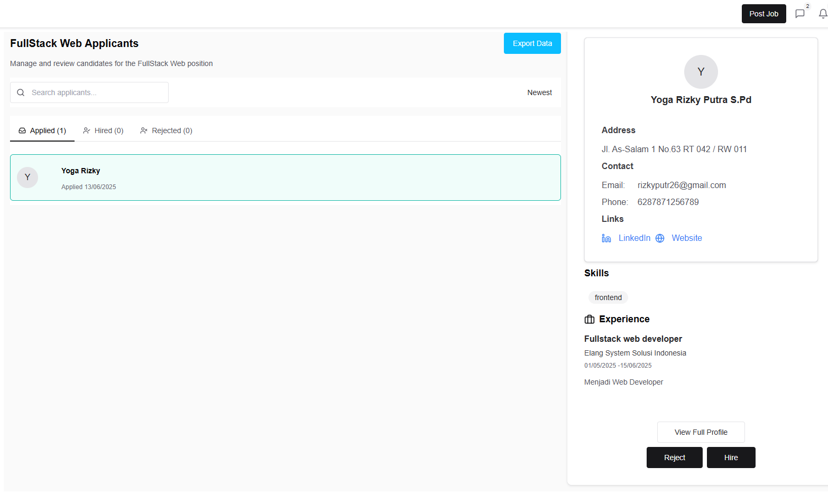The width and height of the screenshot is (828, 504).
Task: Click the envelope icon on Applied tab
Action: point(22,130)
